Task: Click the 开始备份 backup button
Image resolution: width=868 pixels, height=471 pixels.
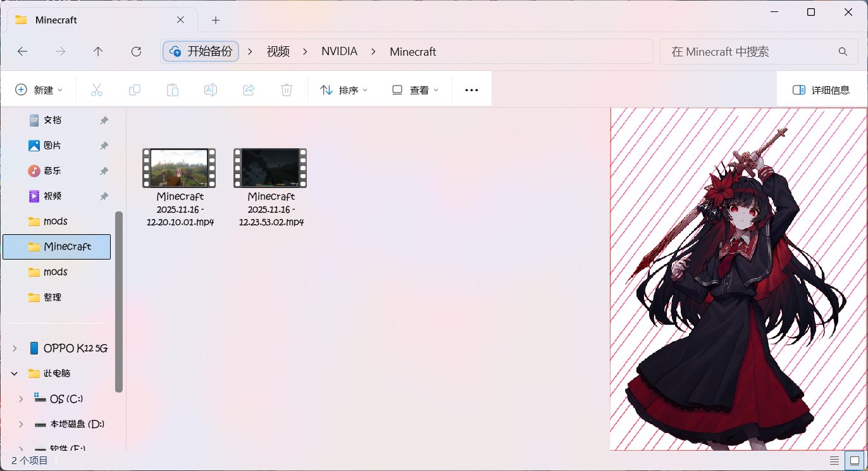Action: point(201,52)
